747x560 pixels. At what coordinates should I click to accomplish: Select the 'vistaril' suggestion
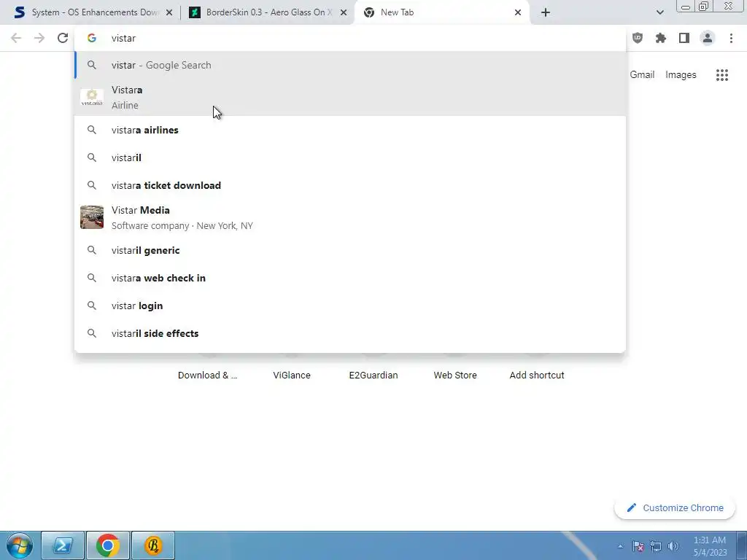click(x=350, y=157)
